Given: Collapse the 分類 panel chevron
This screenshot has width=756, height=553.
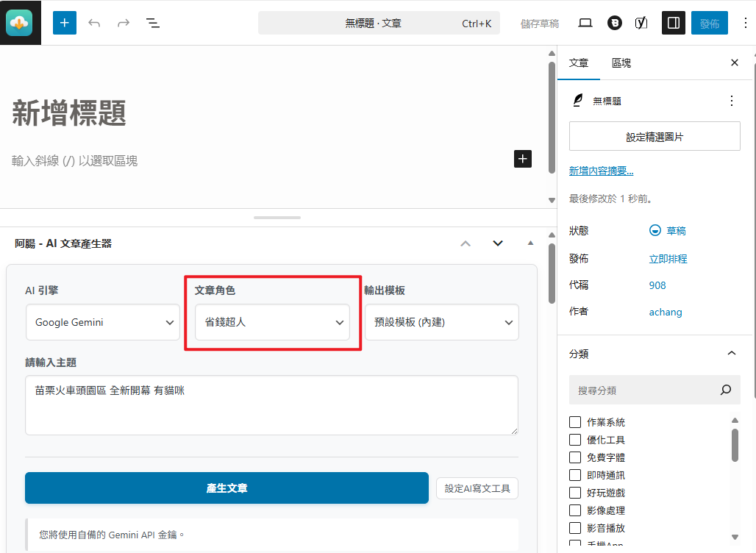Looking at the screenshot, I should pyautogui.click(x=731, y=354).
